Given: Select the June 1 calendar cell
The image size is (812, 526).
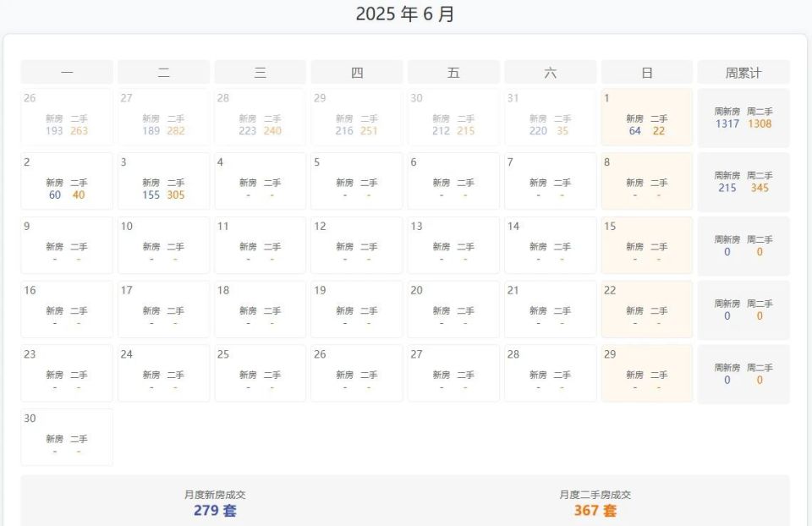Looking at the screenshot, I should [x=647, y=118].
